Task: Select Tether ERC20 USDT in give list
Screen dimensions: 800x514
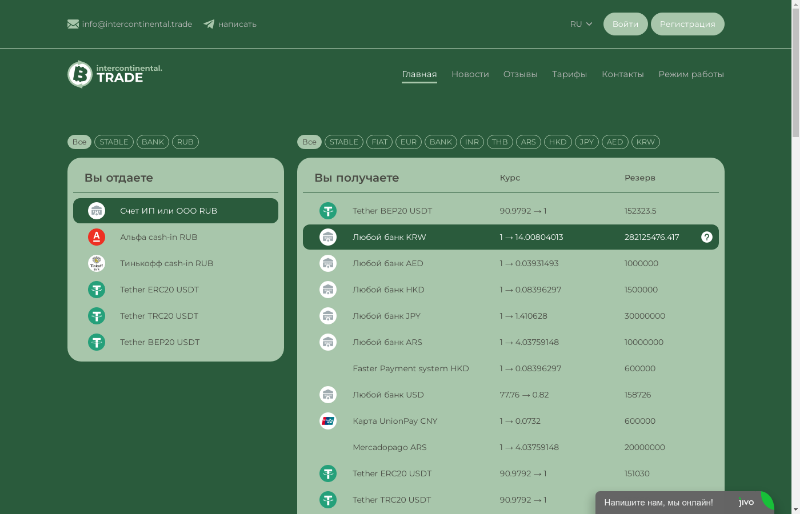Action: point(159,290)
